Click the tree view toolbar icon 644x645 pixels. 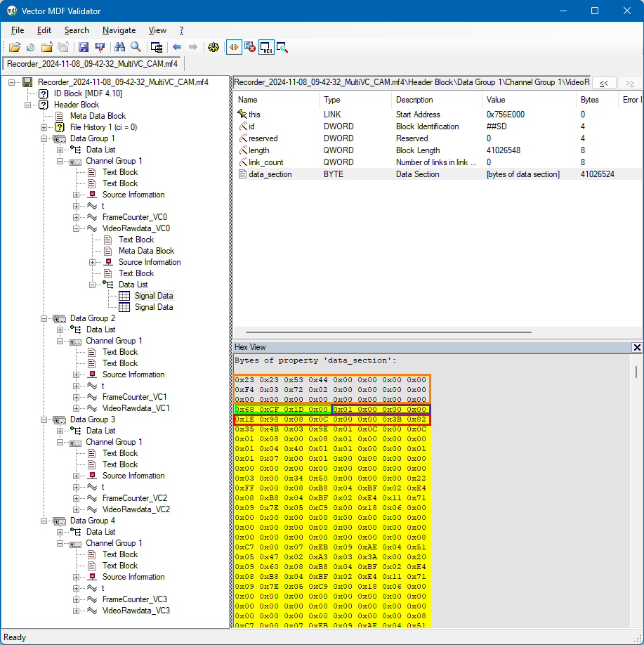coord(157,47)
